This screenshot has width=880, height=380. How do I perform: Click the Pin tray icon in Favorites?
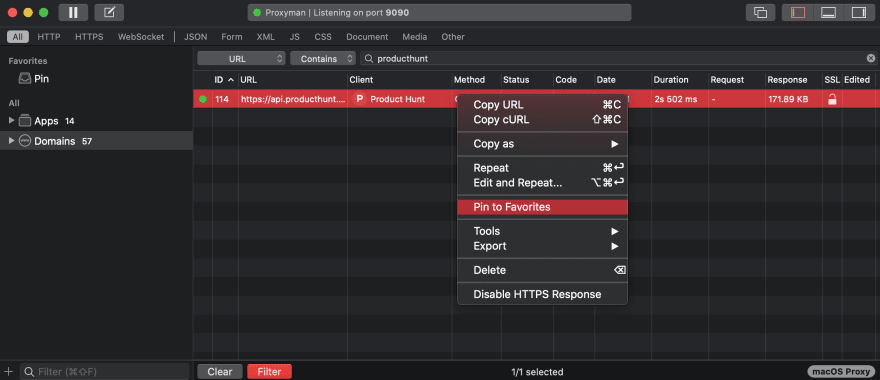(25, 79)
